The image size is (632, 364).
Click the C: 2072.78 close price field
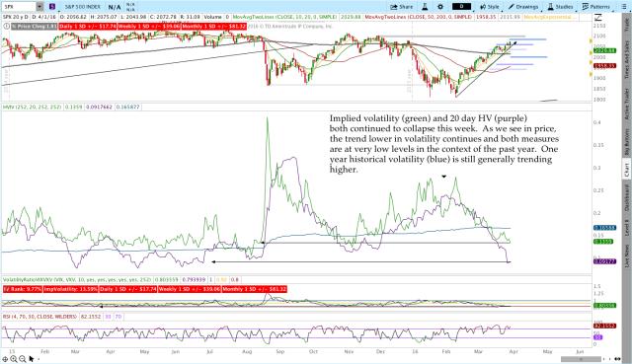pyautogui.click(x=164, y=17)
